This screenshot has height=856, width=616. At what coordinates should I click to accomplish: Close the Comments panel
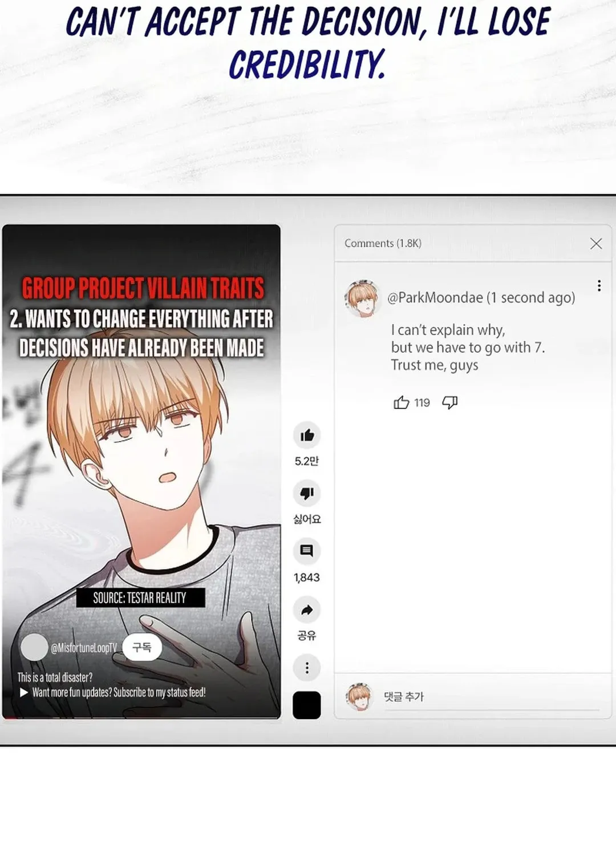596,244
